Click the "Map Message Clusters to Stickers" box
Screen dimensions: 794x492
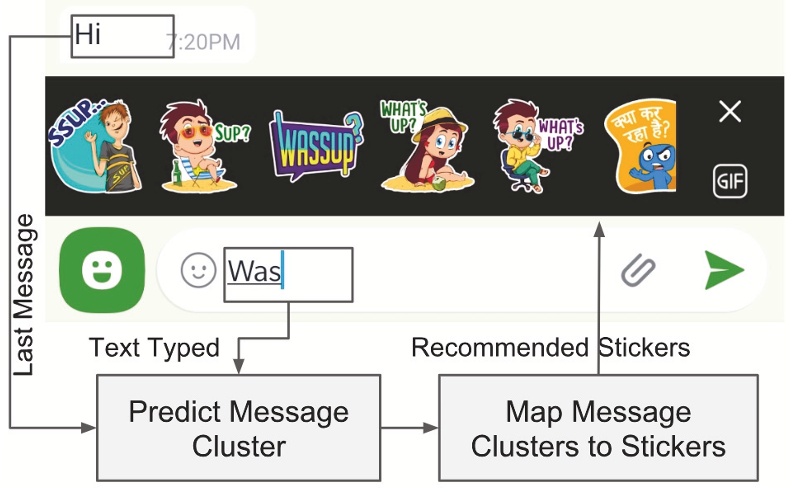(x=597, y=427)
